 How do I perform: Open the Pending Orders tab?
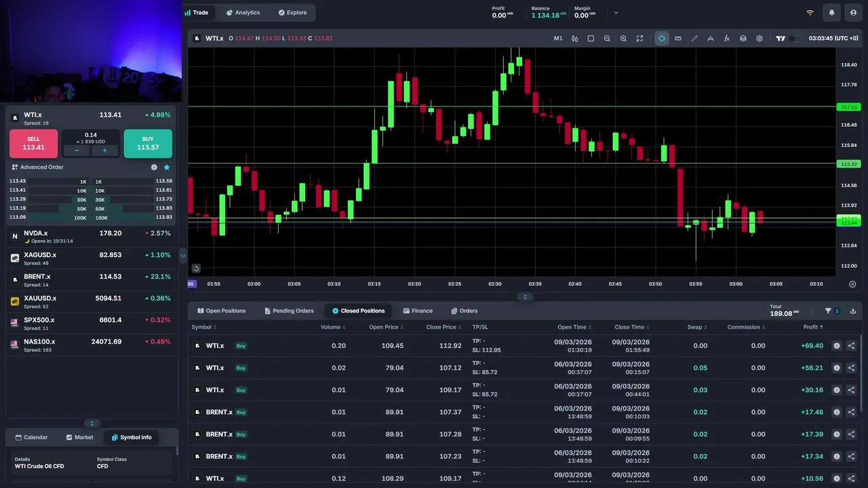tap(290, 311)
